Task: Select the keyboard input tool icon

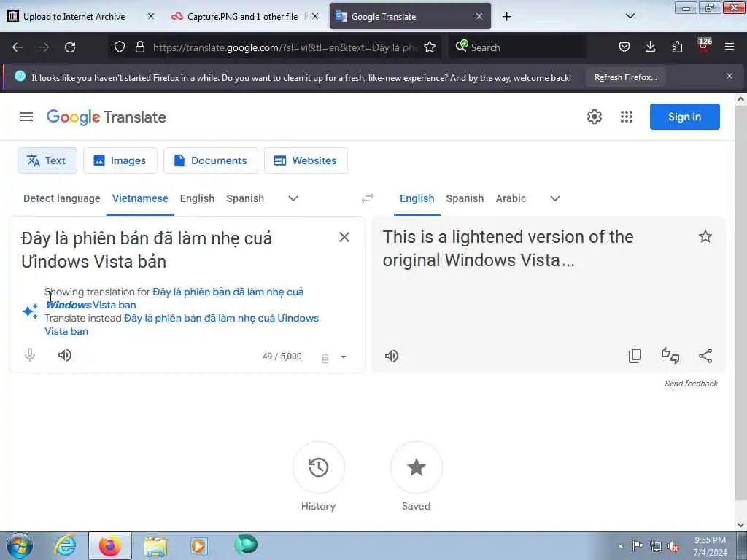Action: [325, 357]
